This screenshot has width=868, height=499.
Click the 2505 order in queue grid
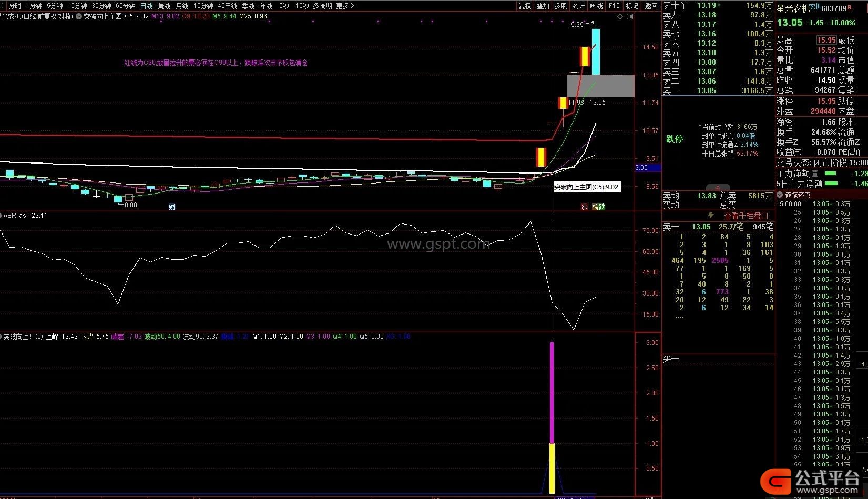pyautogui.click(x=720, y=260)
